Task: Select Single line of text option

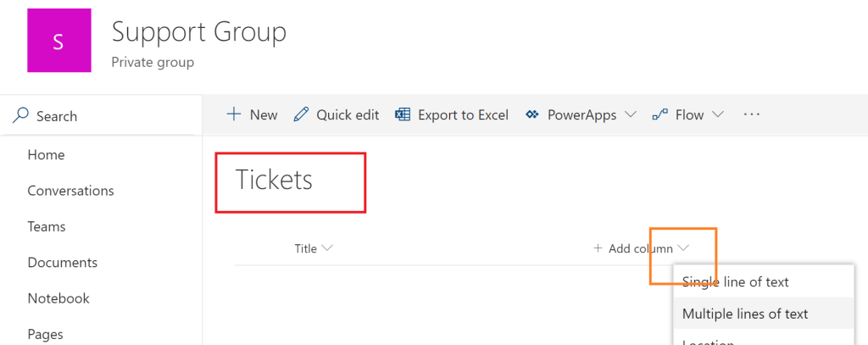Action: pos(735,281)
